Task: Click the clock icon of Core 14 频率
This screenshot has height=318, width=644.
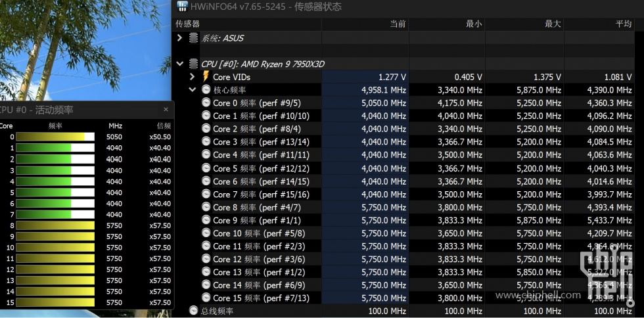Action: pyautogui.click(x=206, y=284)
